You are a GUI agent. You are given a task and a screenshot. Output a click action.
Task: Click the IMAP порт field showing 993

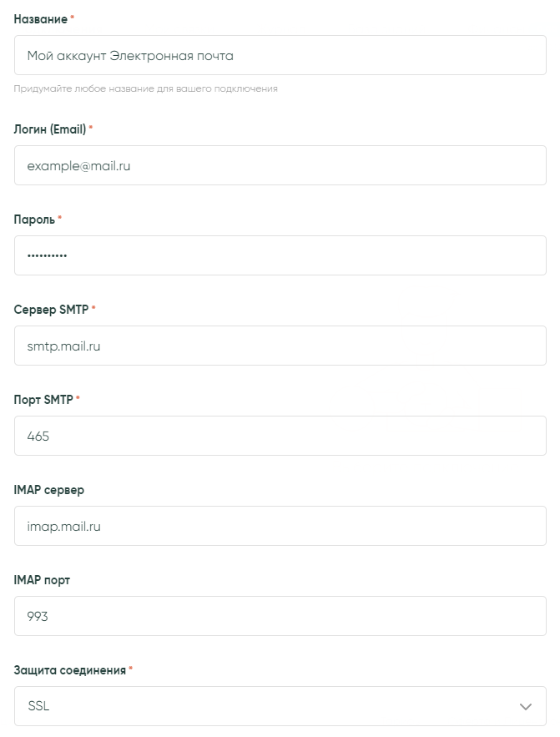coord(280,617)
